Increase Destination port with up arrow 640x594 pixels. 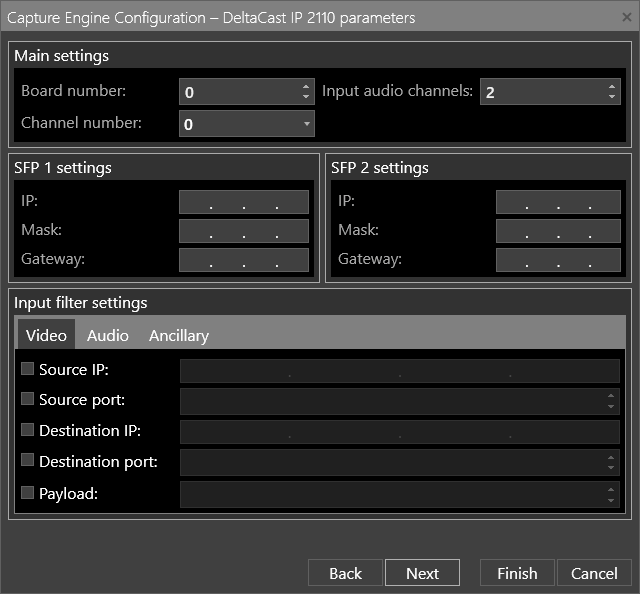coord(611,458)
